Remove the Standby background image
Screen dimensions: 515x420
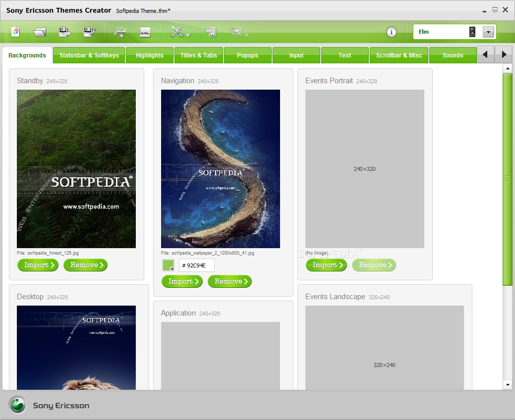85,265
